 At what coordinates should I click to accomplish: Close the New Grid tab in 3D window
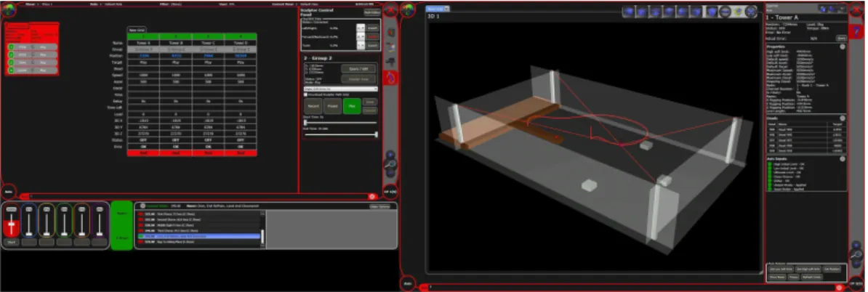pos(447,9)
